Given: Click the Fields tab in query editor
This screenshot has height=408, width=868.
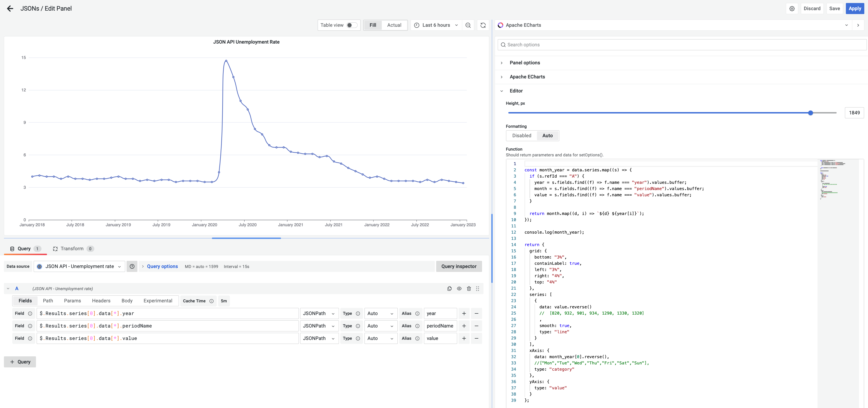Looking at the screenshot, I should coord(25,301).
